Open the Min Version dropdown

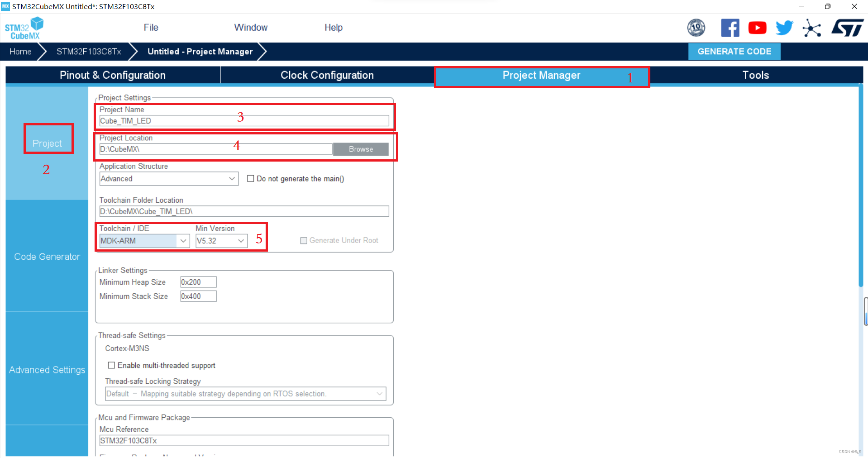(221, 241)
